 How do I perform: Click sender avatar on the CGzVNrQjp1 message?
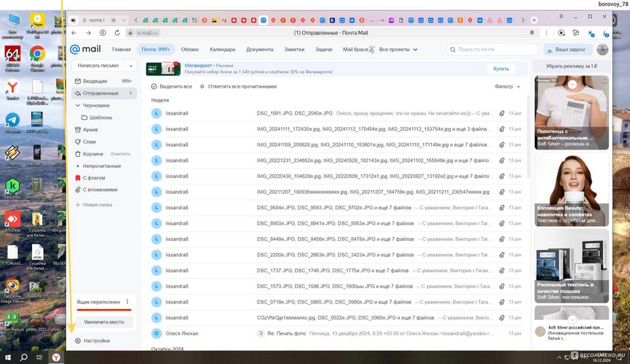pyautogui.click(x=156, y=318)
